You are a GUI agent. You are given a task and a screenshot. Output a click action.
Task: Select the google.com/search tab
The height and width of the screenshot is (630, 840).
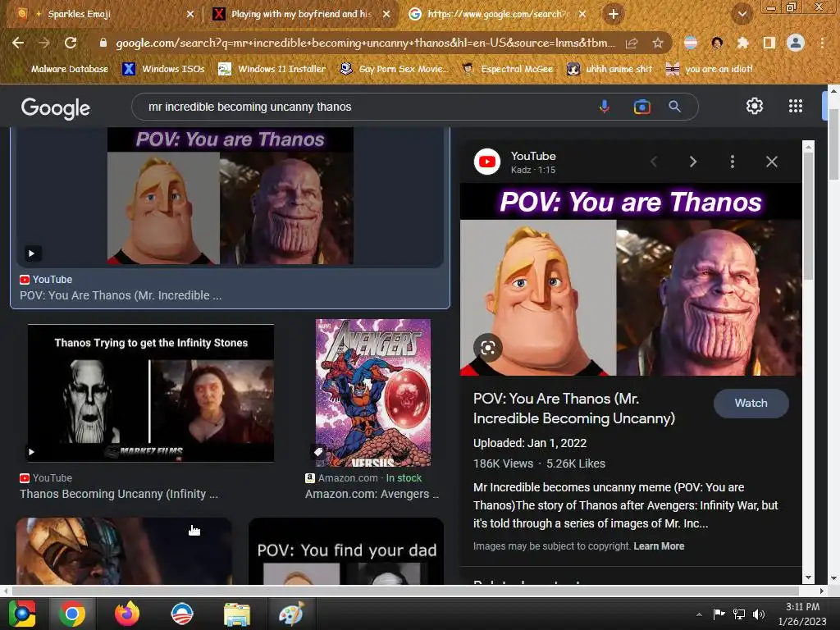[497, 15]
